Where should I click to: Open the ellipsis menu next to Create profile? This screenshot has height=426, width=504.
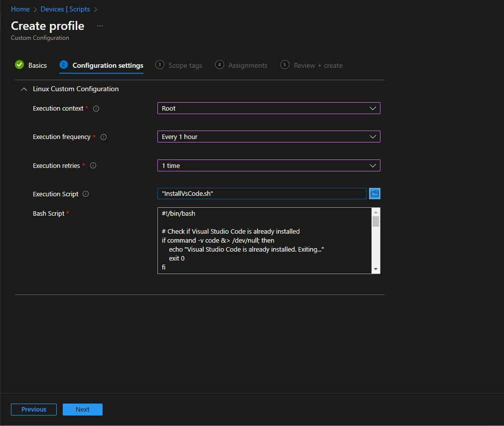pyautogui.click(x=100, y=26)
